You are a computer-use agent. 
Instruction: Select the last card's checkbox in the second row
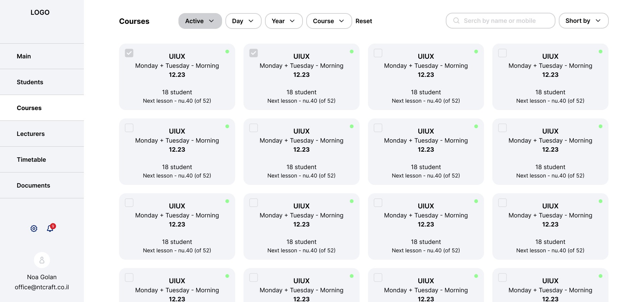coord(502,128)
